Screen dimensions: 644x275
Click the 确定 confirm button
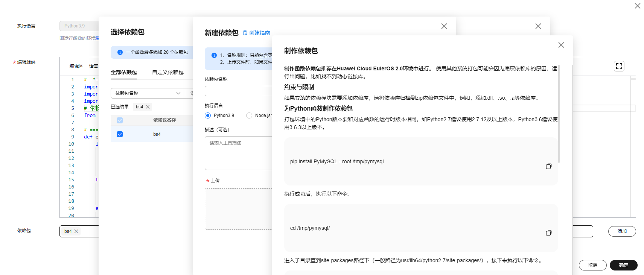coord(623,265)
